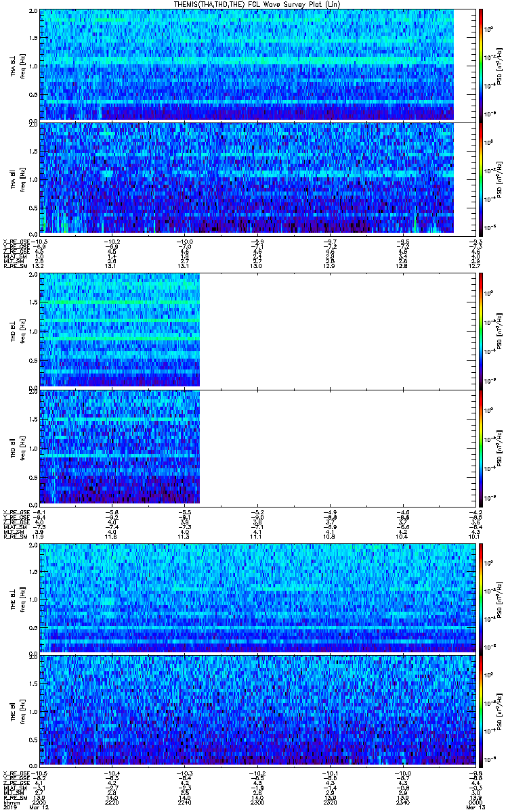Click R_RE_SM value 11.9 under THD panels
This screenshot has height=812, width=508.
pyautogui.click(x=39, y=535)
